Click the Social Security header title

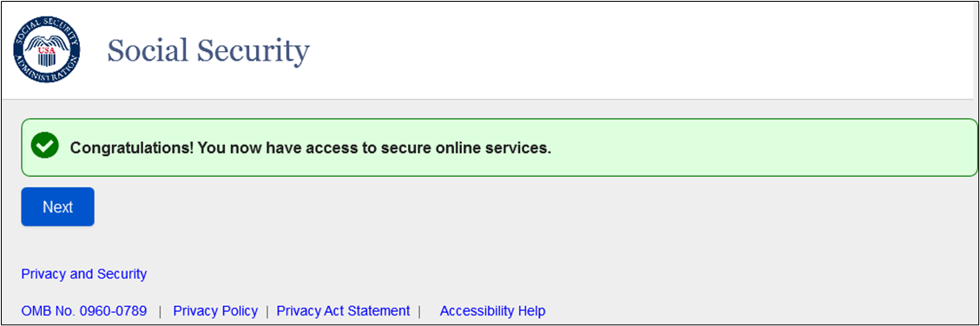[208, 50]
